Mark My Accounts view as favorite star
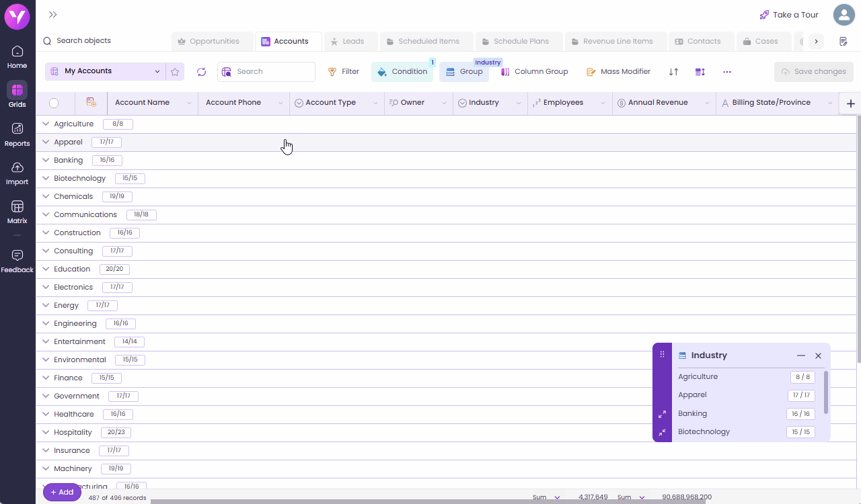The height and width of the screenshot is (504, 861). coord(175,72)
